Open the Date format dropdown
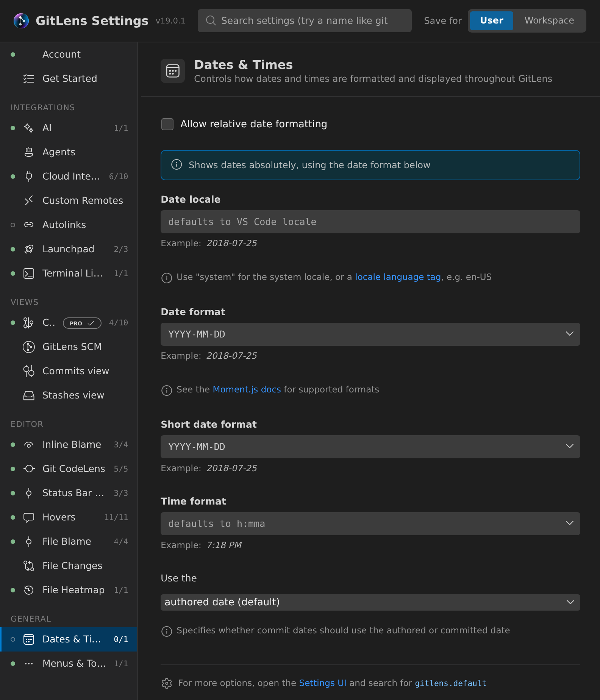Viewport: 600px width, 700px height. [x=370, y=334]
